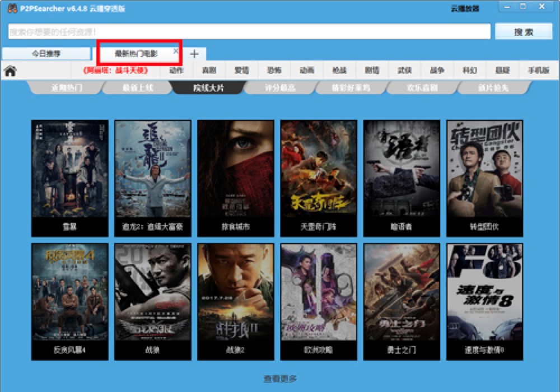560x392 pixels.
Task: Switch to the 欢乐喜剧 sub-tab
Action: (x=422, y=88)
